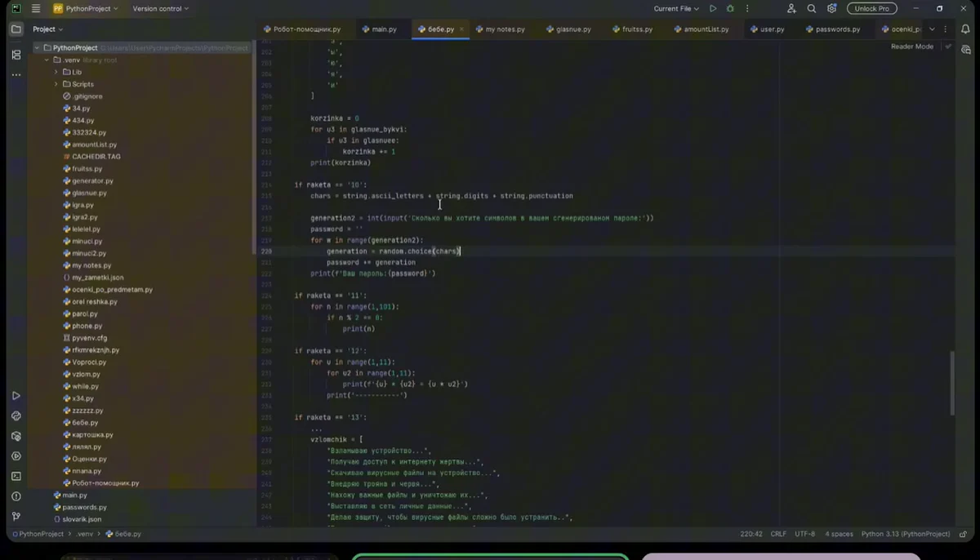Click .venv breadcrumb in status bar

(85, 534)
